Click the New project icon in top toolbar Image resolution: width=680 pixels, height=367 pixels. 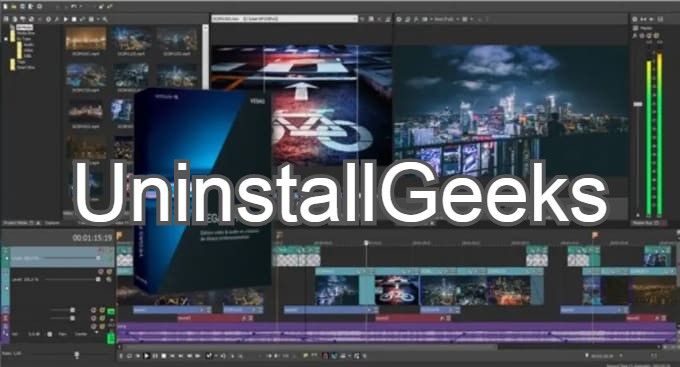point(5,7)
